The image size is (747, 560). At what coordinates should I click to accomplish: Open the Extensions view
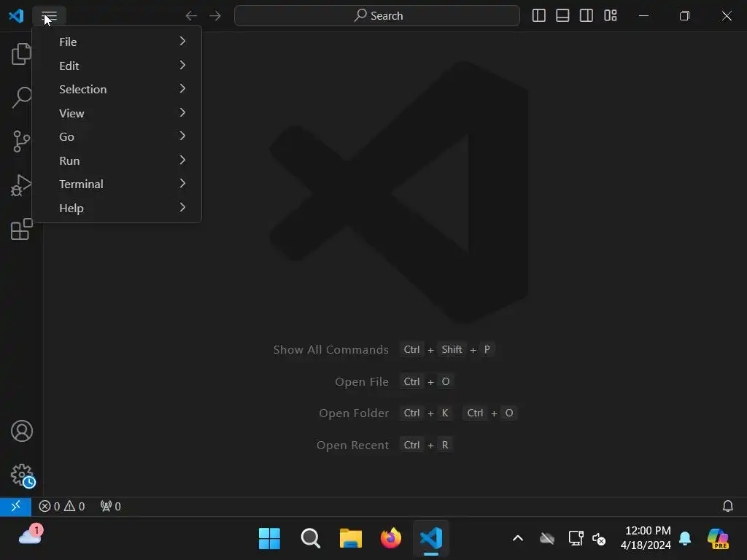(21, 229)
